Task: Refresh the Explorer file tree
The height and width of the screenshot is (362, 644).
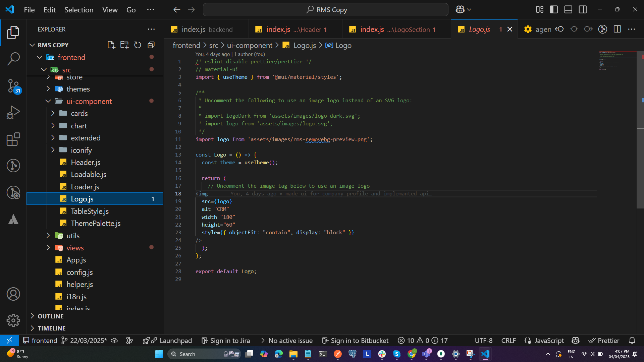Action: point(138,45)
